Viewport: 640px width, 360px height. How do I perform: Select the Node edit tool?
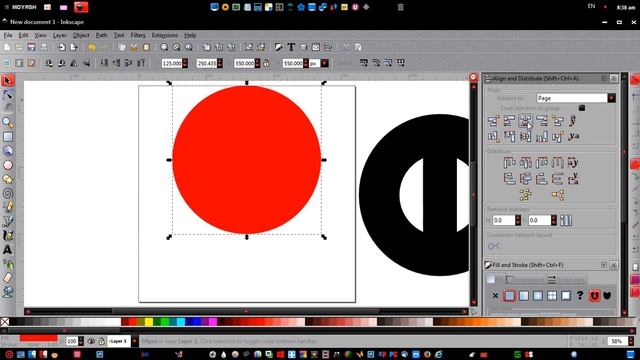tap(8, 95)
